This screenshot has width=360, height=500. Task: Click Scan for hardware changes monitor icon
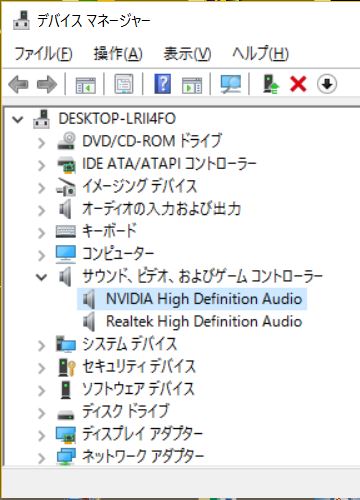(x=231, y=84)
